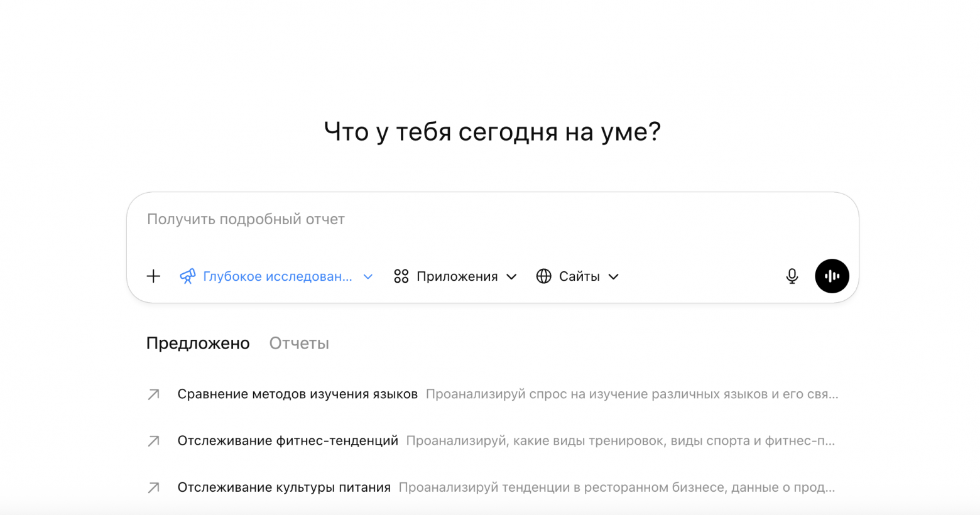The width and height of the screenshot is (980, 515).
Task: Select the black voice waveform button
Action: (832, 276)
